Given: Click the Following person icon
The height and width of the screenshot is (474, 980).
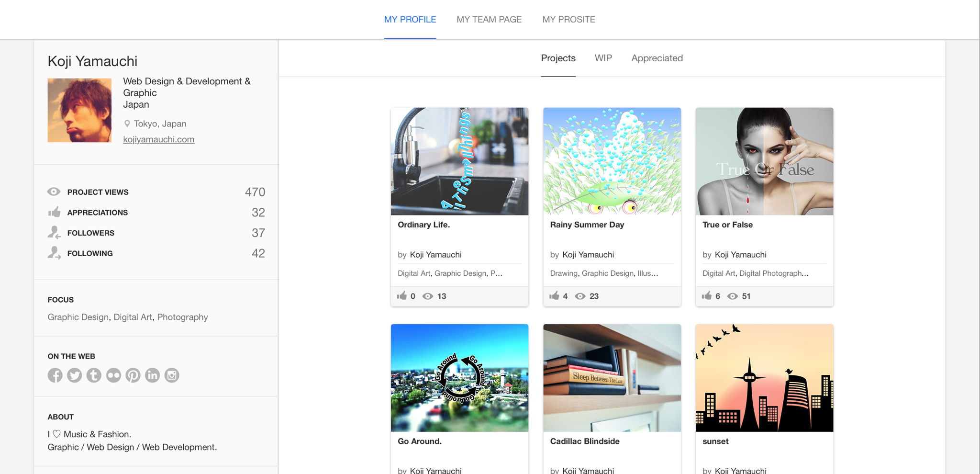Looking at the screenshot, I should tap(54, 253).
